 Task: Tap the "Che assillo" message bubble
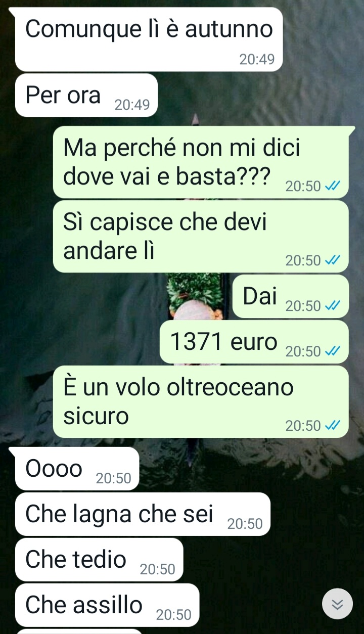point(107,605)
